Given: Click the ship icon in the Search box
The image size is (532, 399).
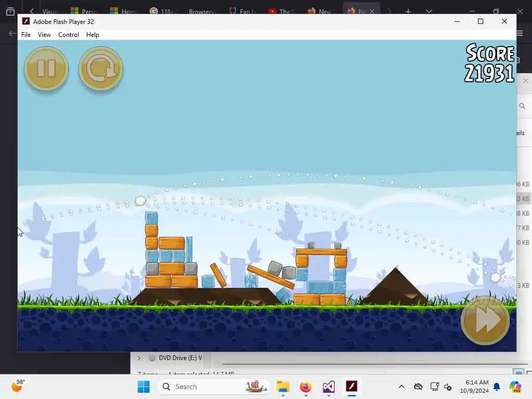Looking at the screenshot, I should 256,387.
